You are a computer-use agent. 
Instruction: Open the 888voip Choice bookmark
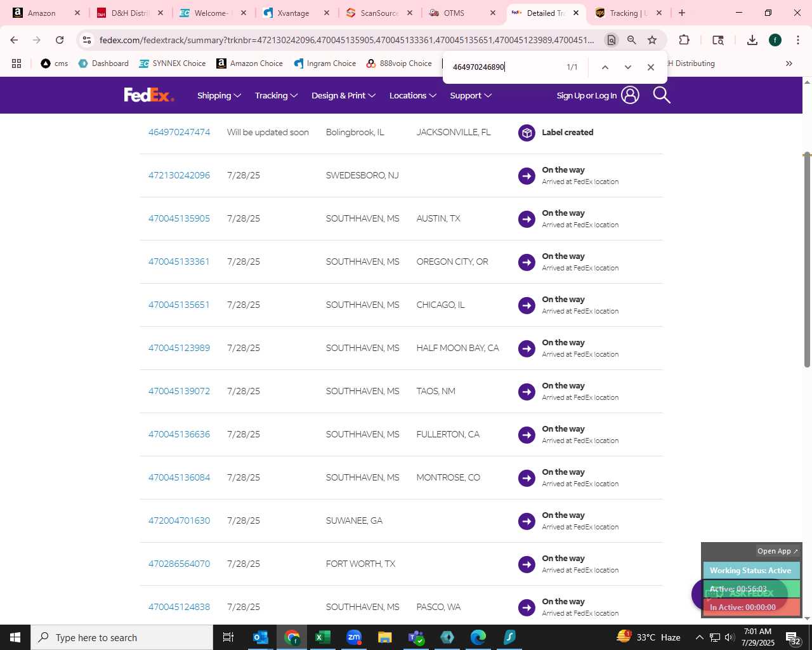[399, 63]
